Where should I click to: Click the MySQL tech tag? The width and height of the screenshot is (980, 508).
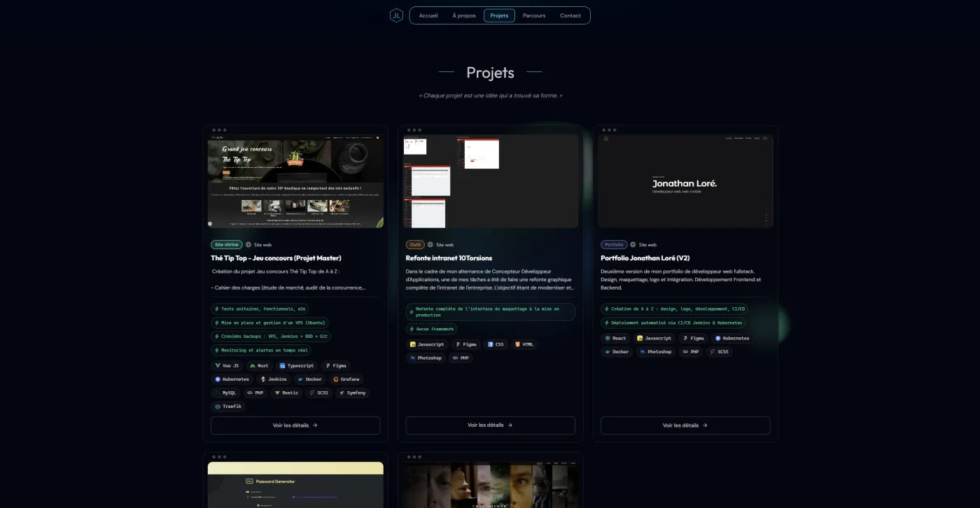pyautogui.click(x=225, y=393)
